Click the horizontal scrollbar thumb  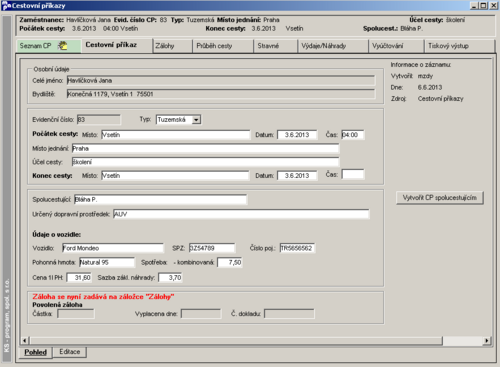(x=236, y=340)
